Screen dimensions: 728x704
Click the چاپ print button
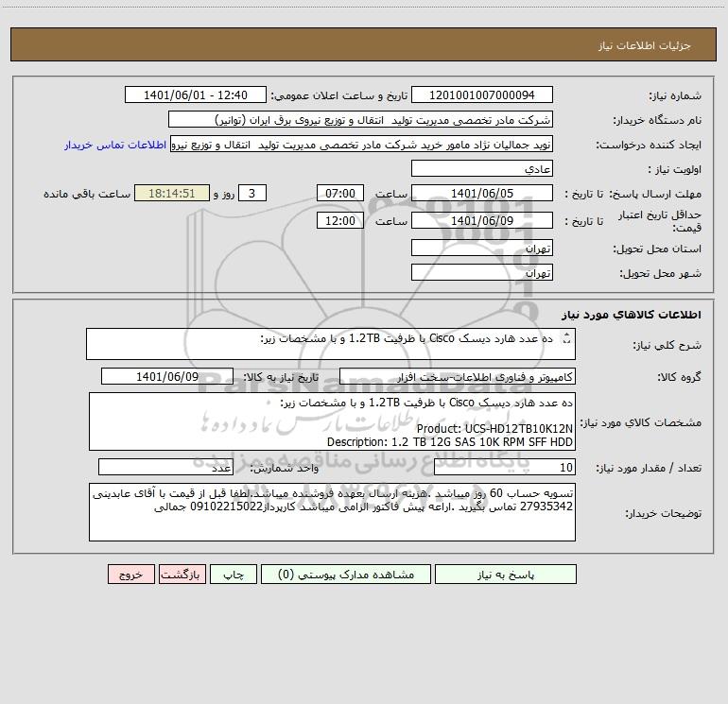point(234,574)
